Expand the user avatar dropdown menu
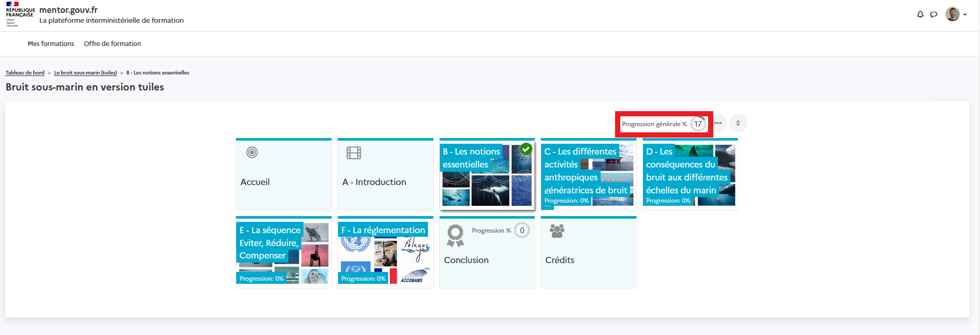The height and width of the screenshot is (335, 980). click(x=956, y=14)
